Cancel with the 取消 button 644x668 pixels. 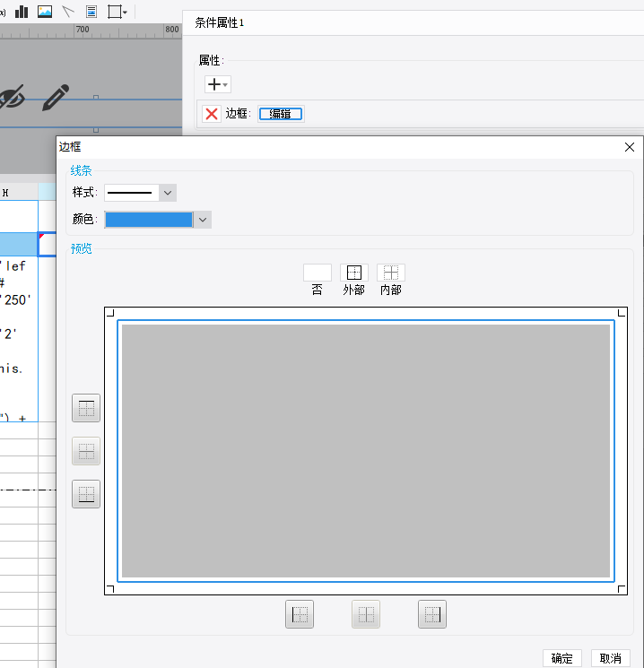pyautogui.click(x=611, y=658)
